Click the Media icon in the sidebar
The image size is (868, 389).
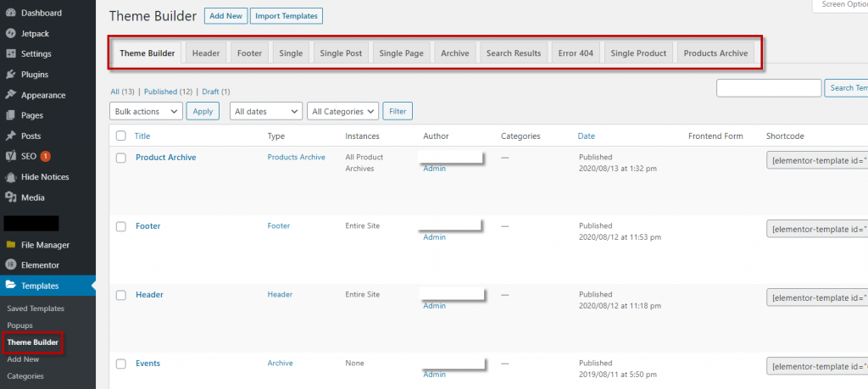pyautogui.click(x=10, y=197)
